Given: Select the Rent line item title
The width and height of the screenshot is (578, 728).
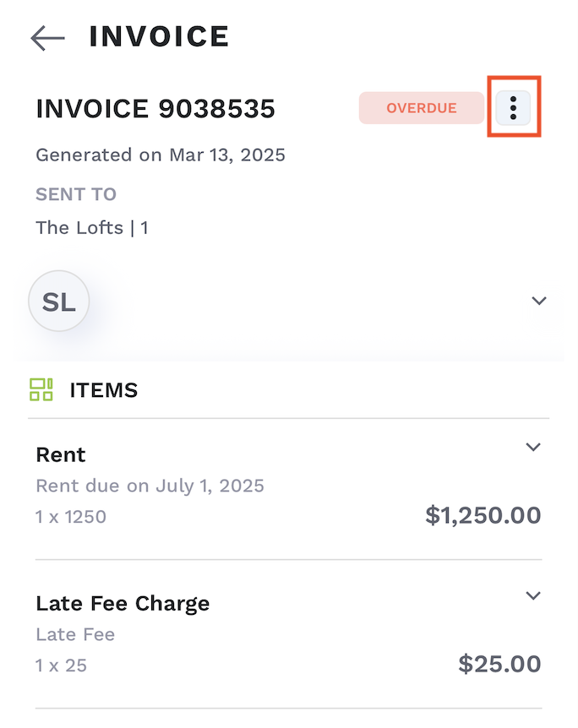Looking at the screenshot, I should (61, 454).
